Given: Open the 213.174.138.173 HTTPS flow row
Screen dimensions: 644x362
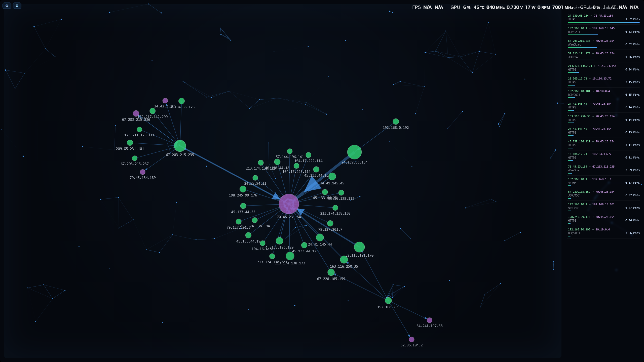Looking at the screenshot, I should [x=603, y=68].
